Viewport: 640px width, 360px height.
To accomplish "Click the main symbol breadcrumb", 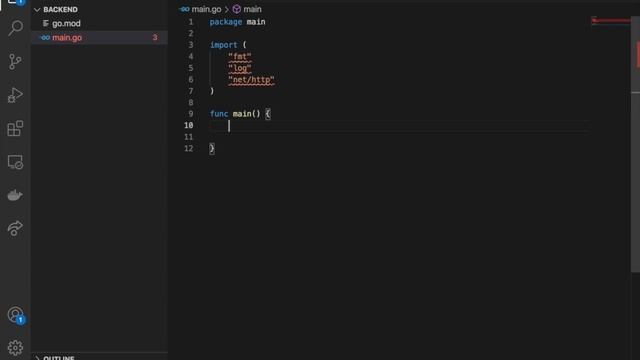I will pyautogui.click(x=252, y=9).
